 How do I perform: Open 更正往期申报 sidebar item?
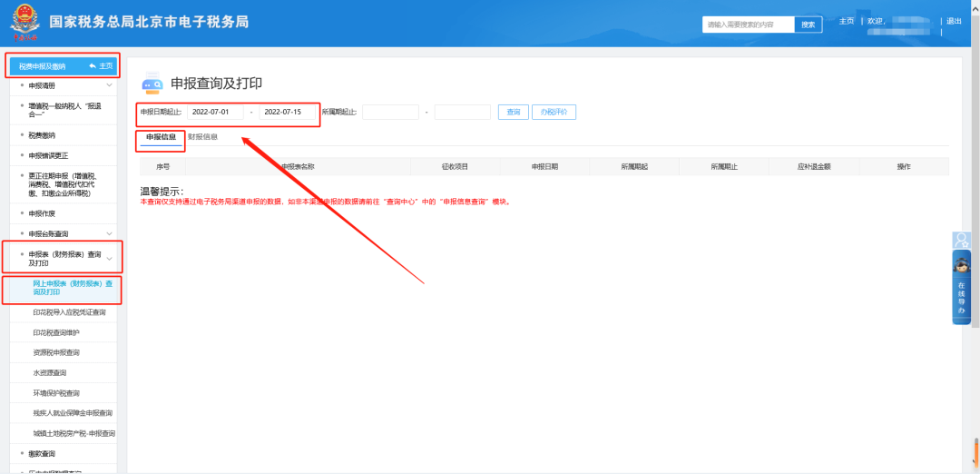click(x=64, y=184)
